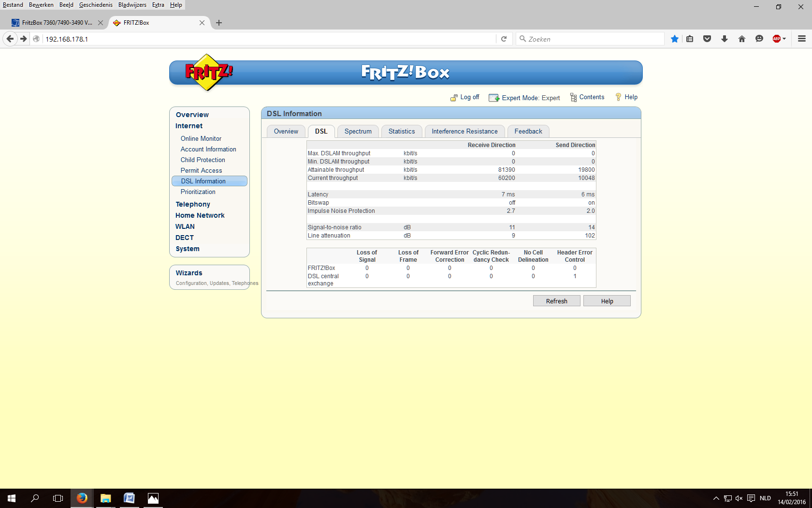This screenshot has height=508, width=812.
Task: Open File Explorer from the taskbar
Action: (x=105, y=498)
